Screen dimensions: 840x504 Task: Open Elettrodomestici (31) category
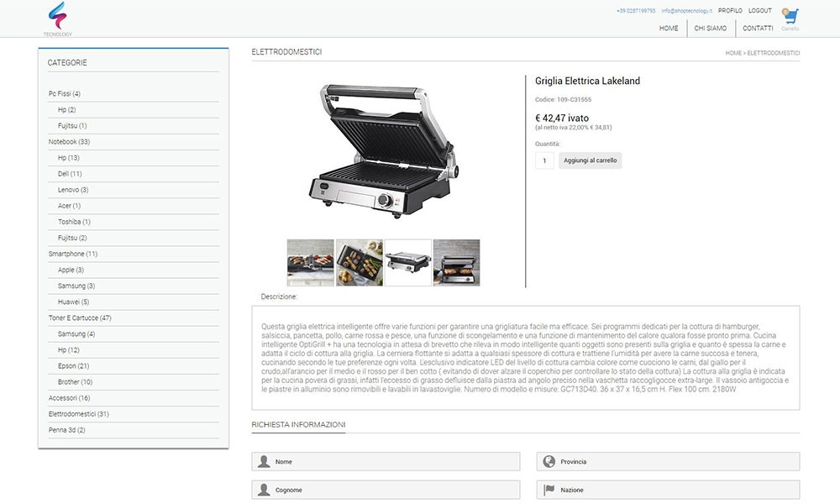79,414
